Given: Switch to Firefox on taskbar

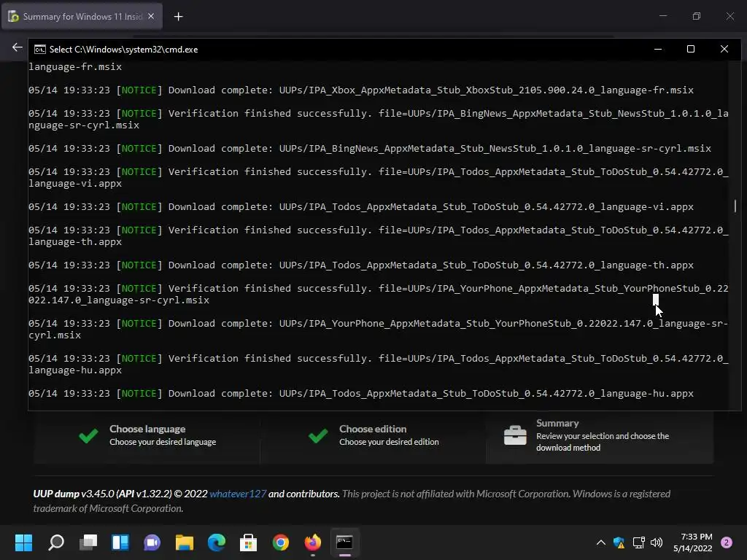Looking at the screenshot, I should (x=312, y=542).
